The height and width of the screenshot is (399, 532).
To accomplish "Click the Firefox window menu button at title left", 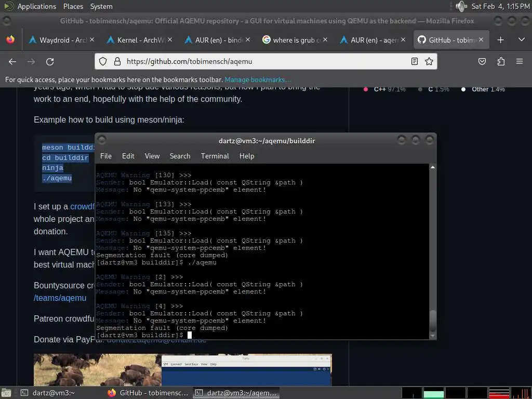I will 6,21.
